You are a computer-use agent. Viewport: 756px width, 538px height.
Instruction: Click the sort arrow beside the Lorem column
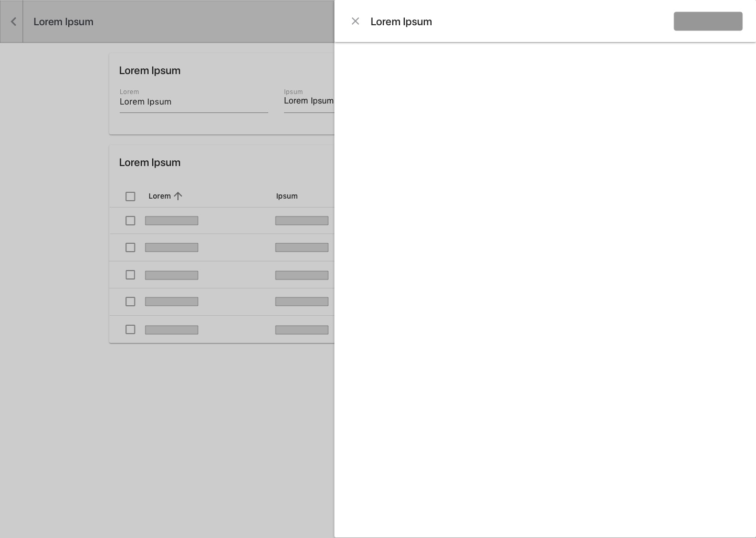[x=178, y=196]
